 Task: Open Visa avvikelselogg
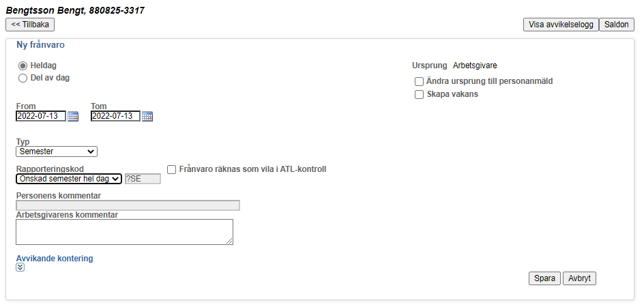(x=561, y=25)
